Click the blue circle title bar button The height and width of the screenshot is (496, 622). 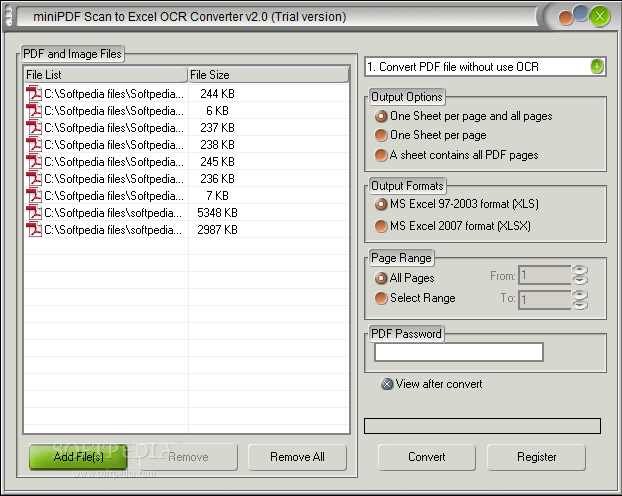click(x=581, y=13)
